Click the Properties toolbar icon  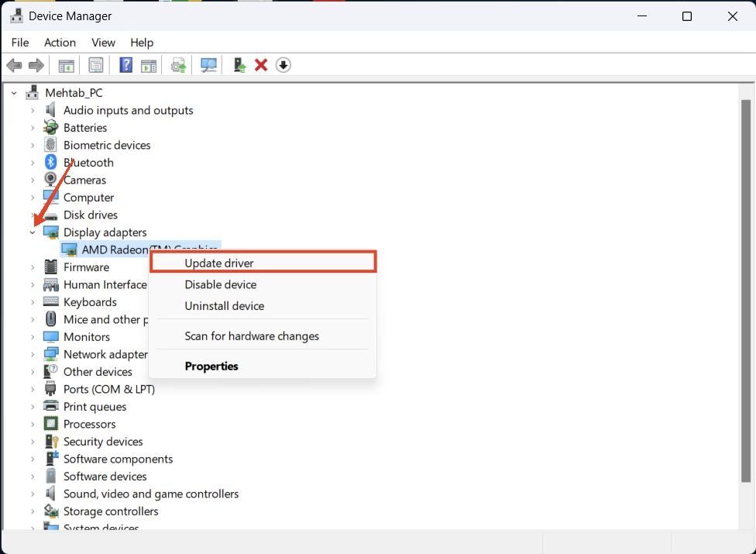96,66
